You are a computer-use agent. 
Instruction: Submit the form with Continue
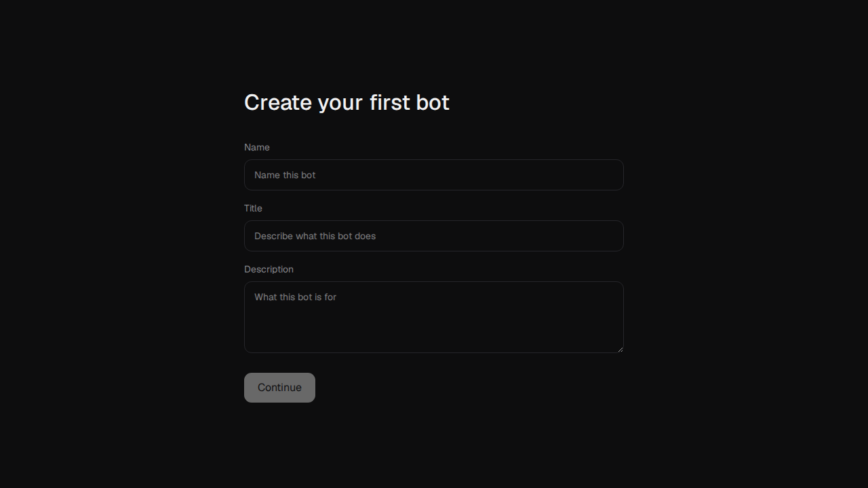point(279,388)
